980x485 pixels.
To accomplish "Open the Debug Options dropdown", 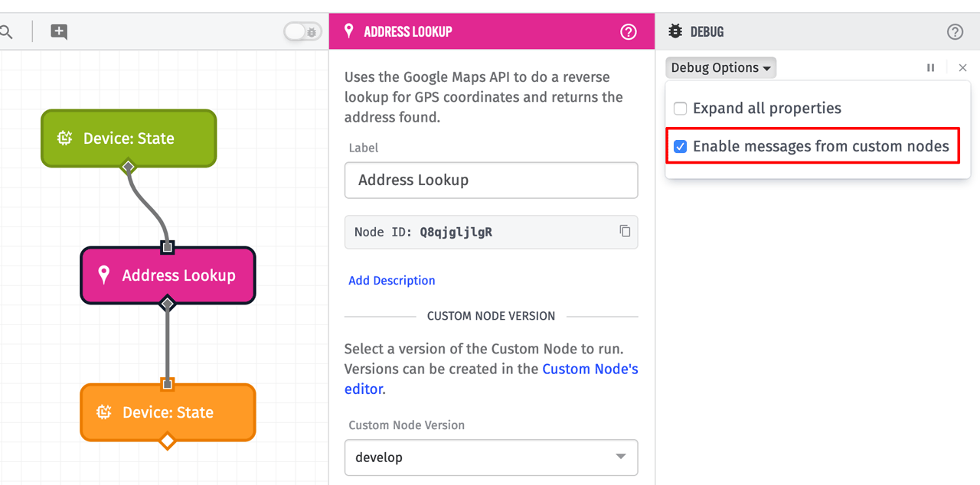I will [x=720, y=67].
